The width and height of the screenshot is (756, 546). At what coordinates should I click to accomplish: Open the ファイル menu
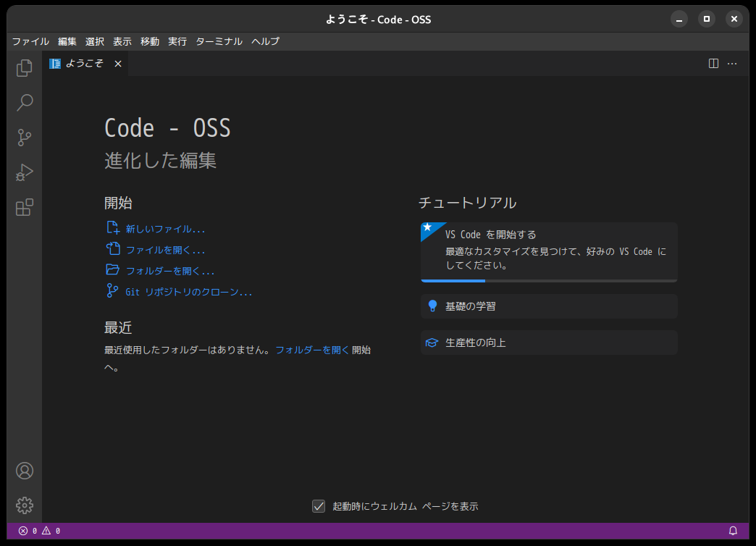(30, 41)
